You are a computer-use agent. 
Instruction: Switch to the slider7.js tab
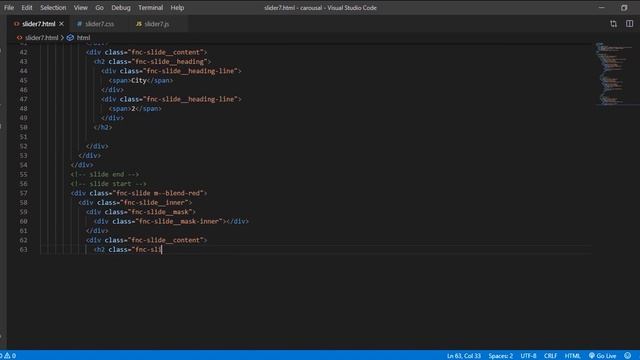[x=157, y=24]
